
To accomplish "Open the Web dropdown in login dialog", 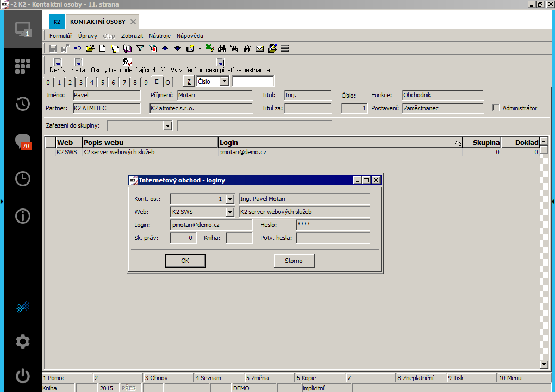I will tap(230, 212).
